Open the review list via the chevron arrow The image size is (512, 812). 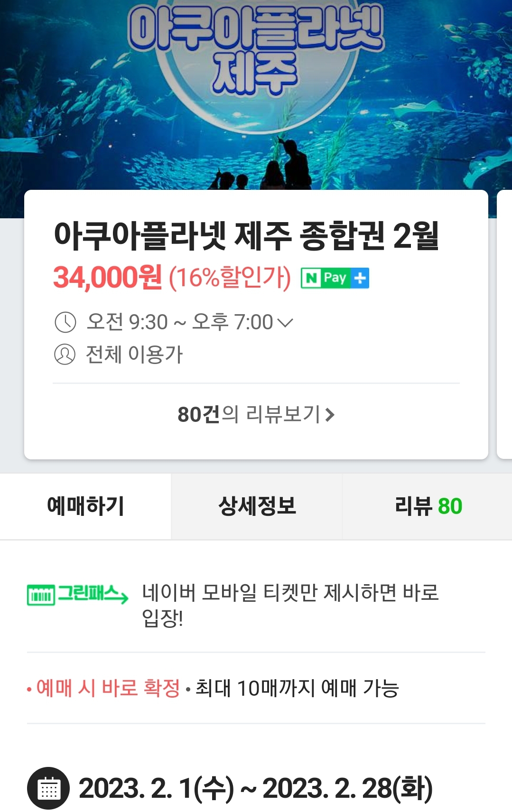point(330,414)
